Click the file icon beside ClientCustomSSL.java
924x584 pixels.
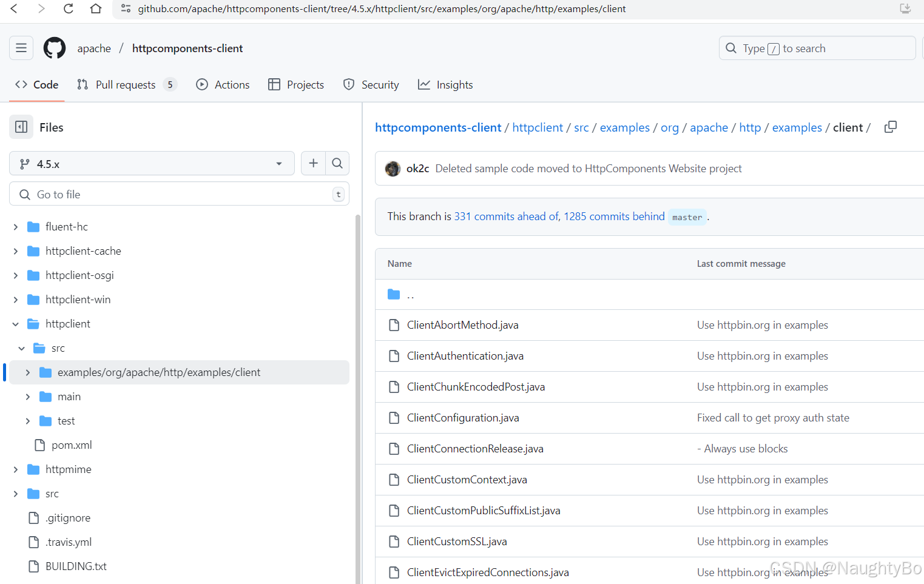click(x=394, y=542)
